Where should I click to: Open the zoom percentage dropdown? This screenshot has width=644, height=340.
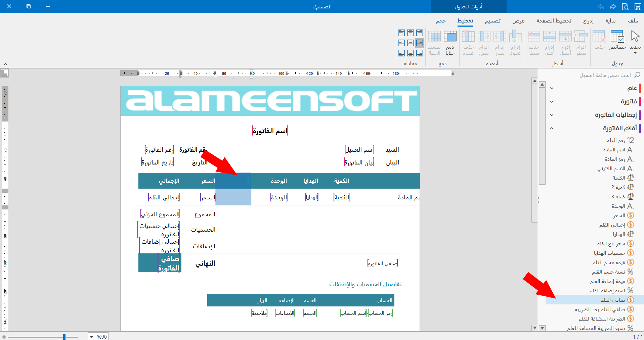click(x=92, y=337)
